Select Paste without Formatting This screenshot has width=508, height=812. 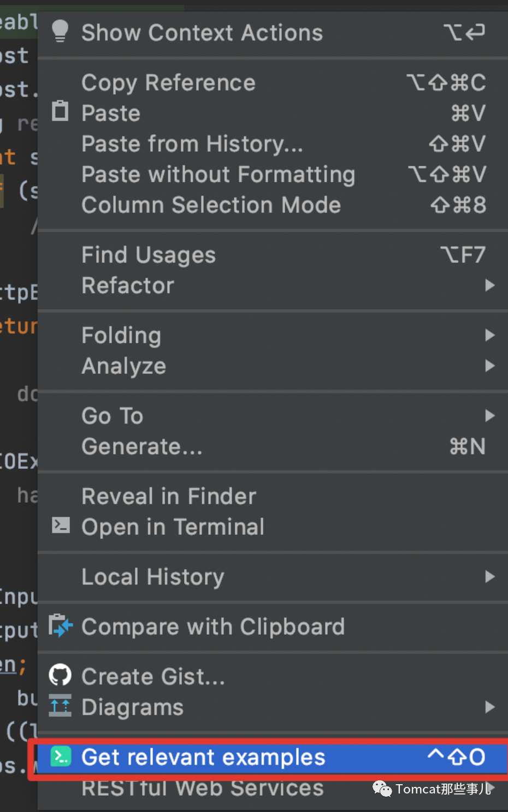[x=218, y=175]
